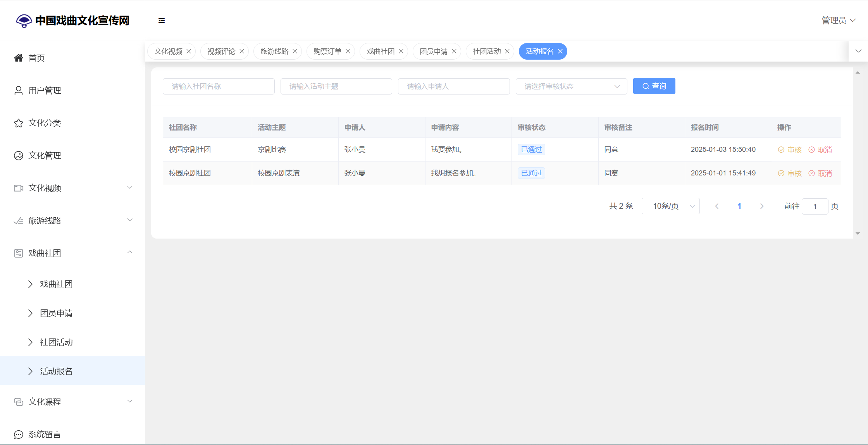
Task: Click the chat bubble icon for 系统留言
Action: [19, 435]
